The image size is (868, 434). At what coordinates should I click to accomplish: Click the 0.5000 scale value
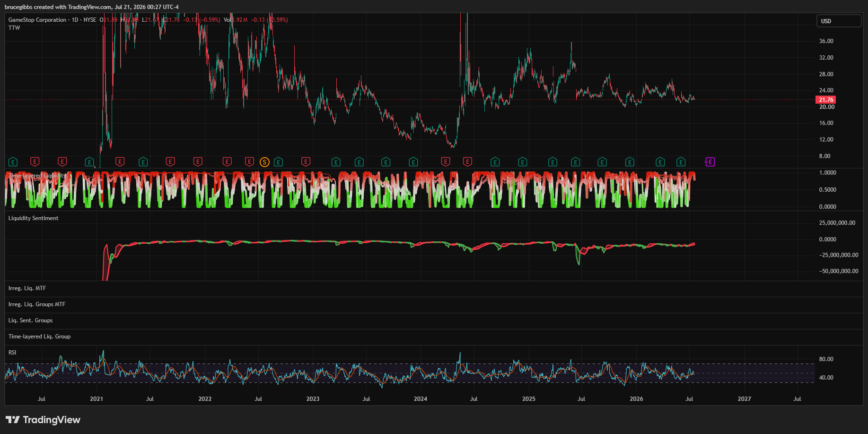(828, 190)
